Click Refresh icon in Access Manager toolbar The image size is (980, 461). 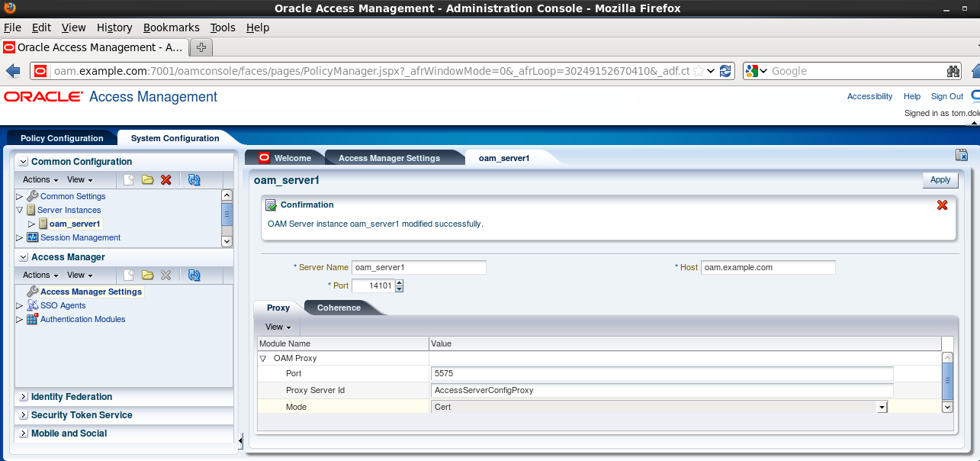pyautogui.click(x=194, y=276)
